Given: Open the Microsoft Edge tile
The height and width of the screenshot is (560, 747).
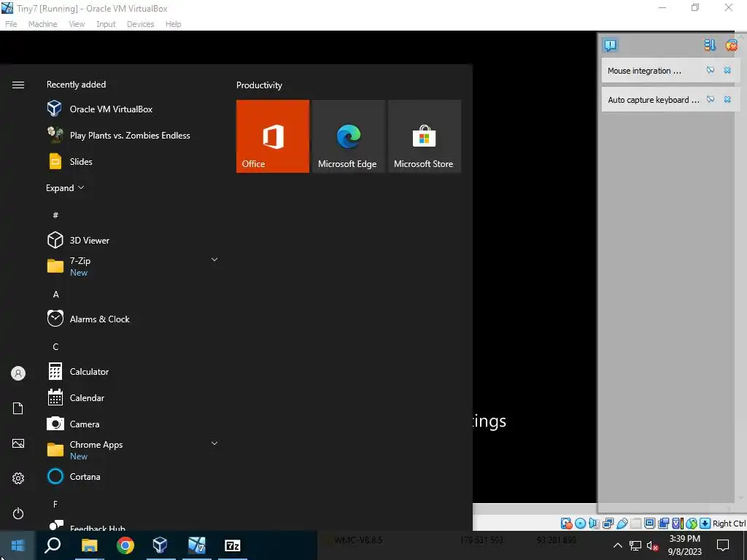Looking at the screenshot, I should [348, 136].
